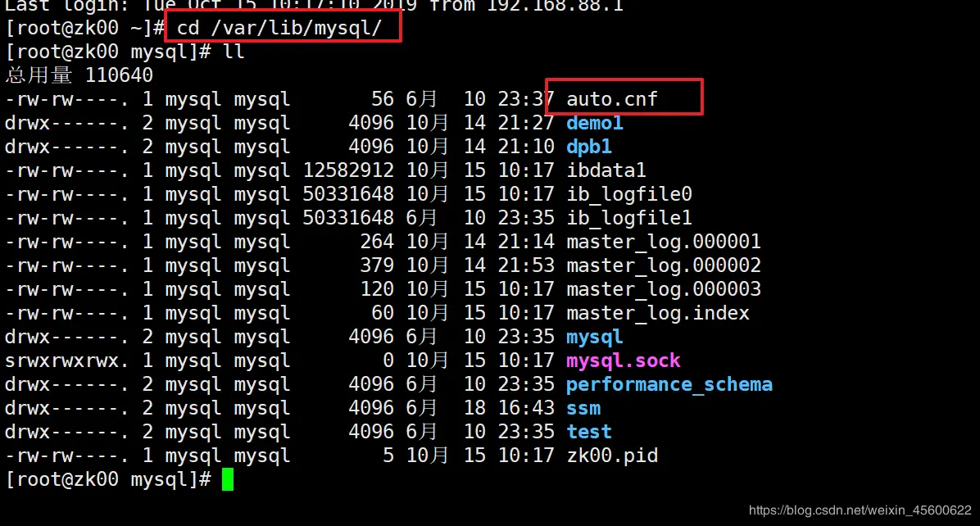Image resolution: width=980 pixels, height=526 pixels.
Task: Click the dpb1 directory name
Action: click(589, 146)
